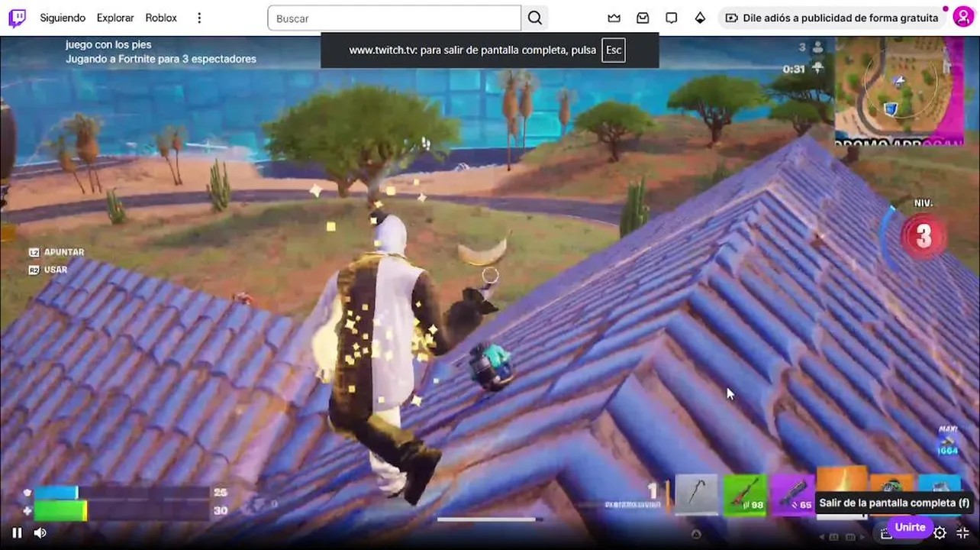Pause the stream playback
This screenshot has height=550, width=980.
(17, 532)
